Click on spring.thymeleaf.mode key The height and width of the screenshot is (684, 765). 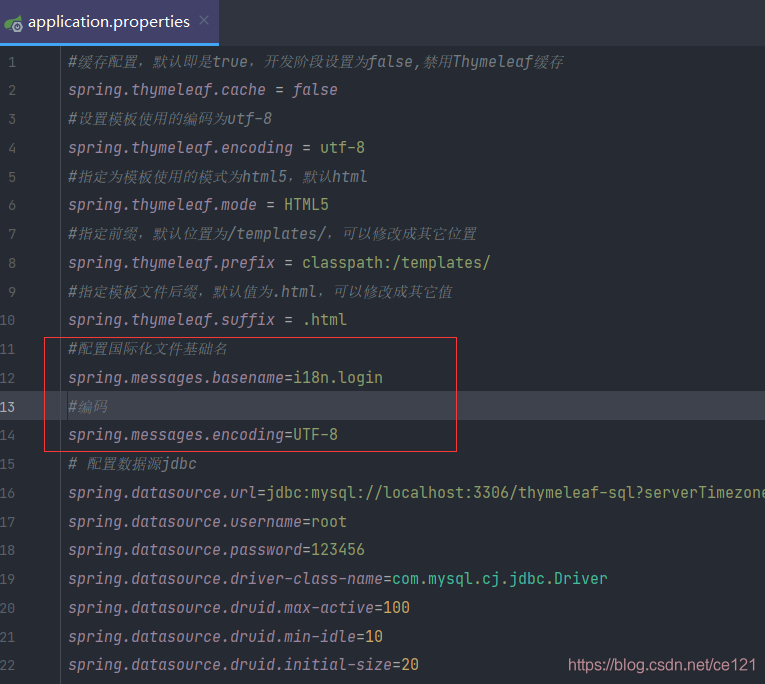click(x=162, y=205)
